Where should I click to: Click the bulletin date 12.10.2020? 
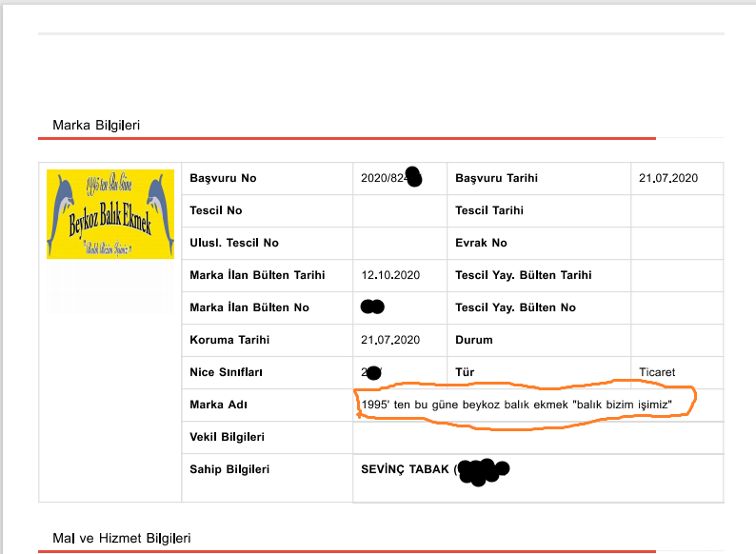coord(390,275)
